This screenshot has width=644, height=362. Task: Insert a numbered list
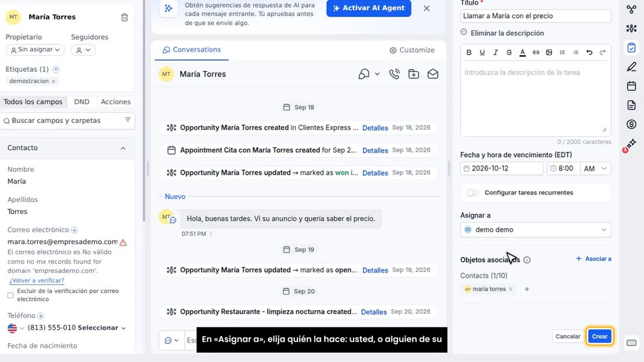[576, 53]
